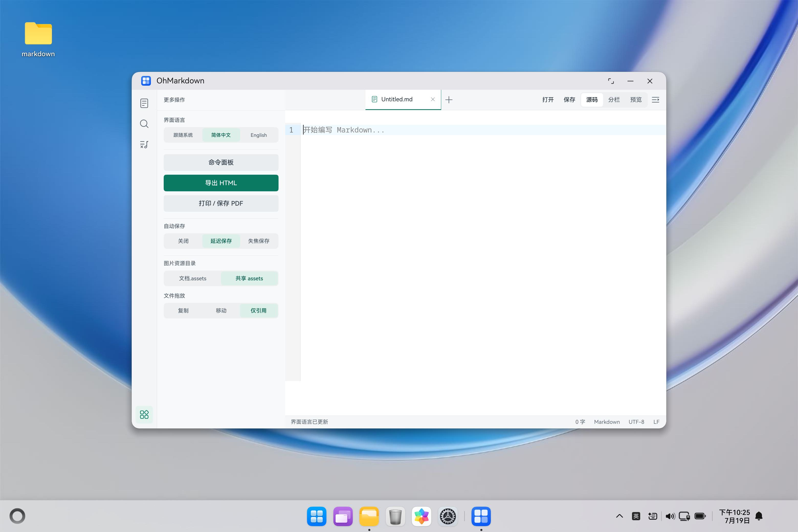
Task: Choose 共享 assets image directory
Action: pyautogui.click(x=249, y=279)
